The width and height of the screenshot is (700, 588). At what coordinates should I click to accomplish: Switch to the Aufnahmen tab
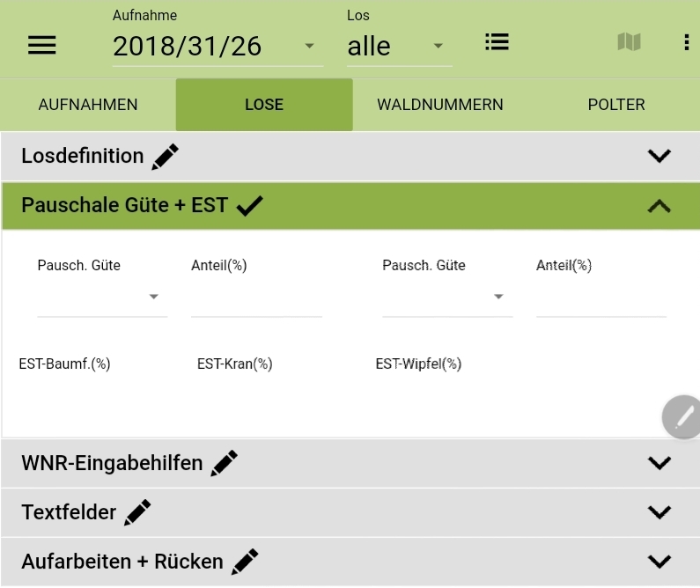tap(88, 105)
